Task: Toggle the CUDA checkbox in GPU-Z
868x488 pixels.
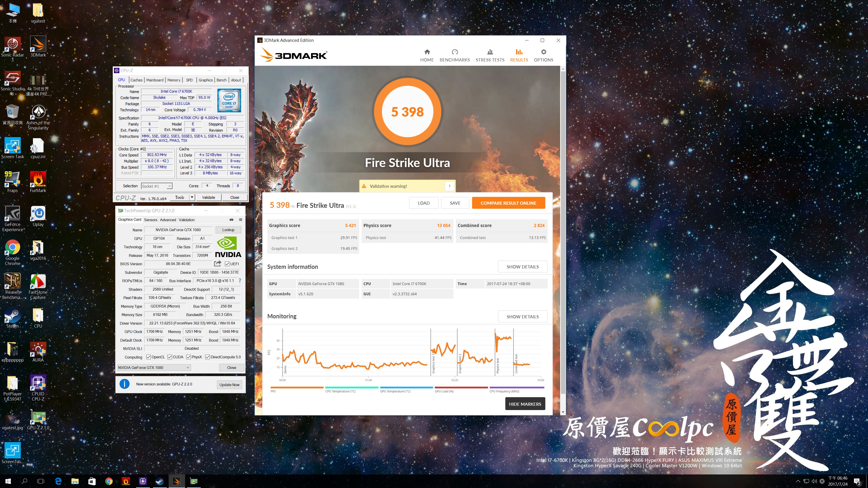Action: (x=170, y=357)
